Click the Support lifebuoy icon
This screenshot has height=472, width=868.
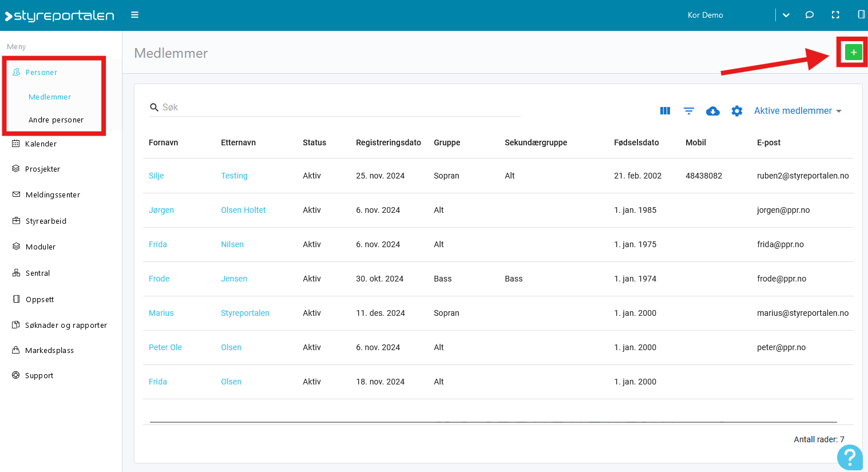[x=16, y=375]
